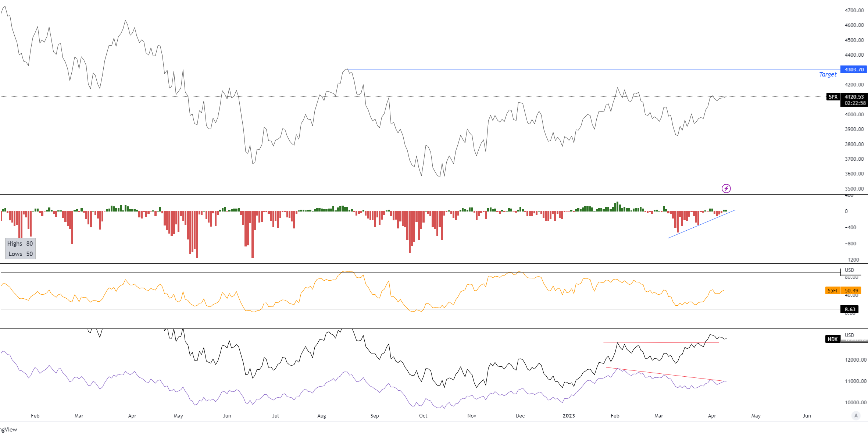
Task: Click the blue 'Target' text annotation
Action: [x=828, y=74]
